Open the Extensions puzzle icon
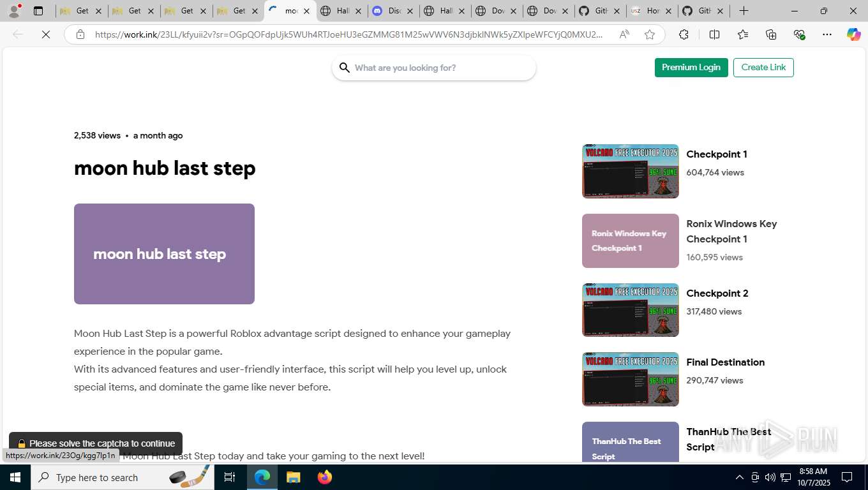Screen dimensions: 868x490 684,34
